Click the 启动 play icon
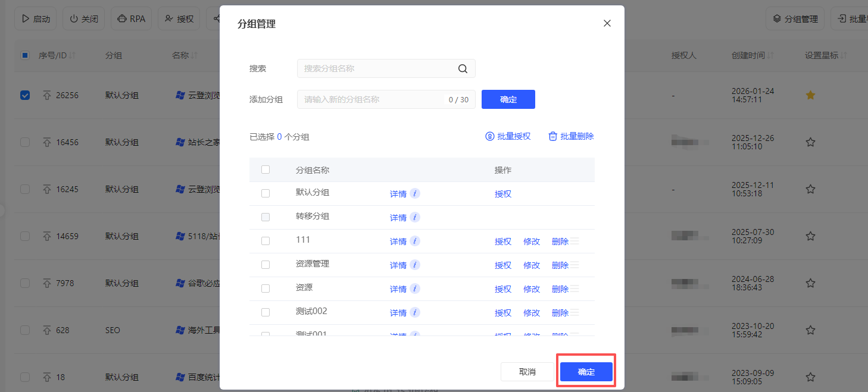 click(25, 18)
